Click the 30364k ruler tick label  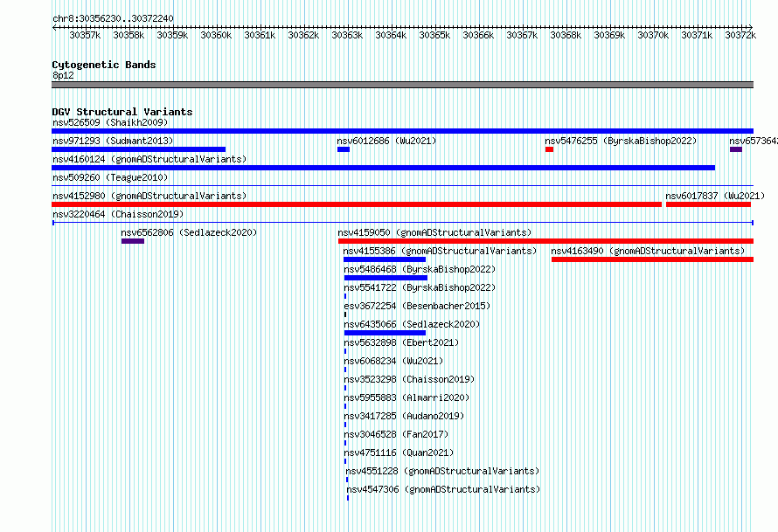(x=391, y=35)
